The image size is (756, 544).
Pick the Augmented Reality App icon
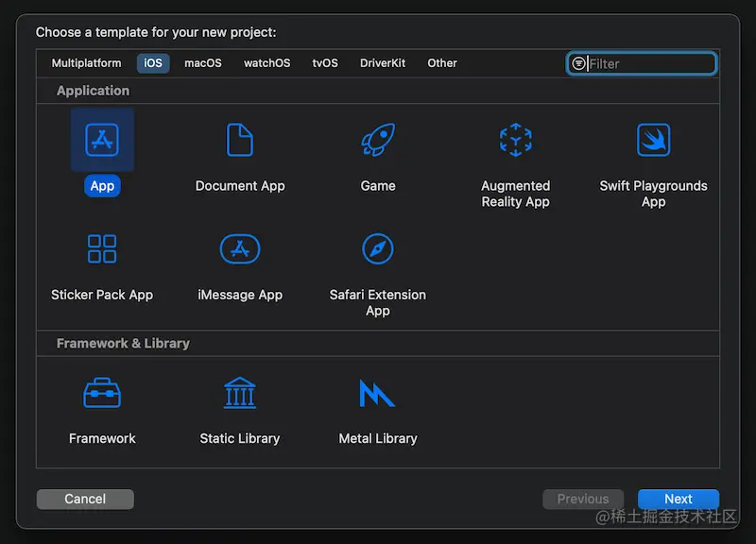pos(515,140)
